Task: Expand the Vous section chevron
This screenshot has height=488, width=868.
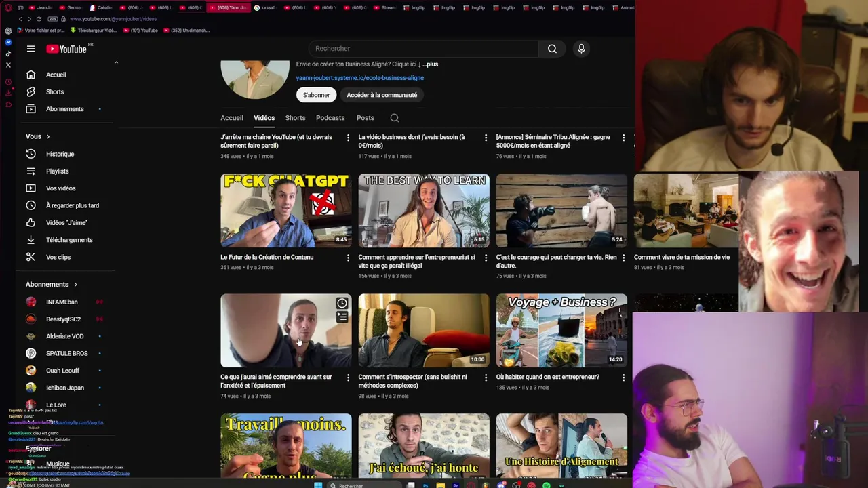Action: pyautogui.click(x=47, y=136)
